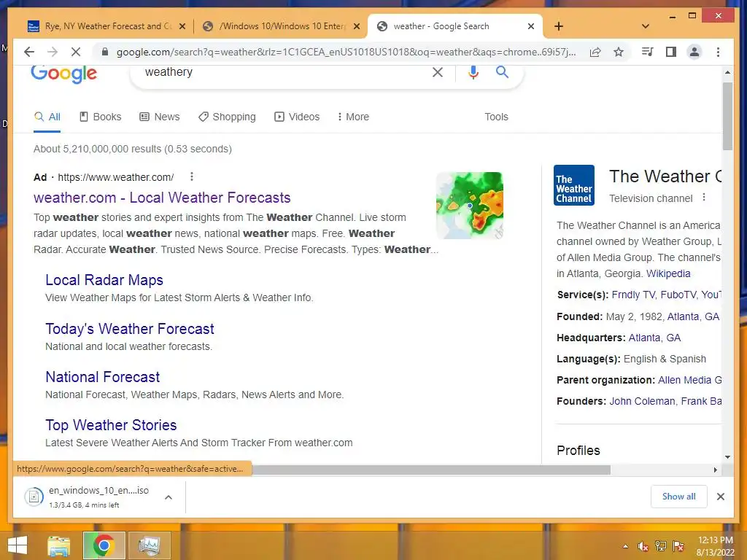Click the scroll down arrow
This screenshot has height=560, width=747.
(x=727, y=457)
